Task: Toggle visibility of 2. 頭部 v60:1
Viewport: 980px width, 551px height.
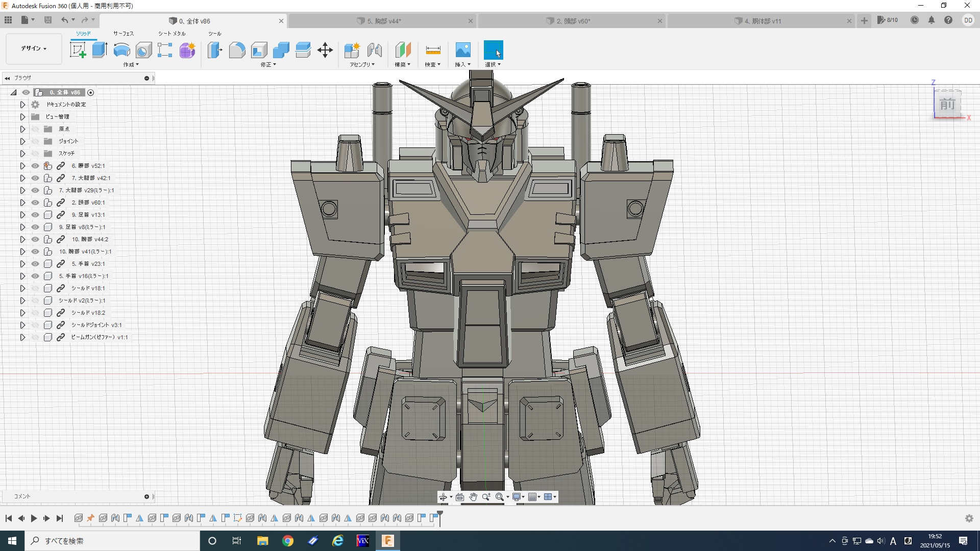Action: (x=35, y=203)
